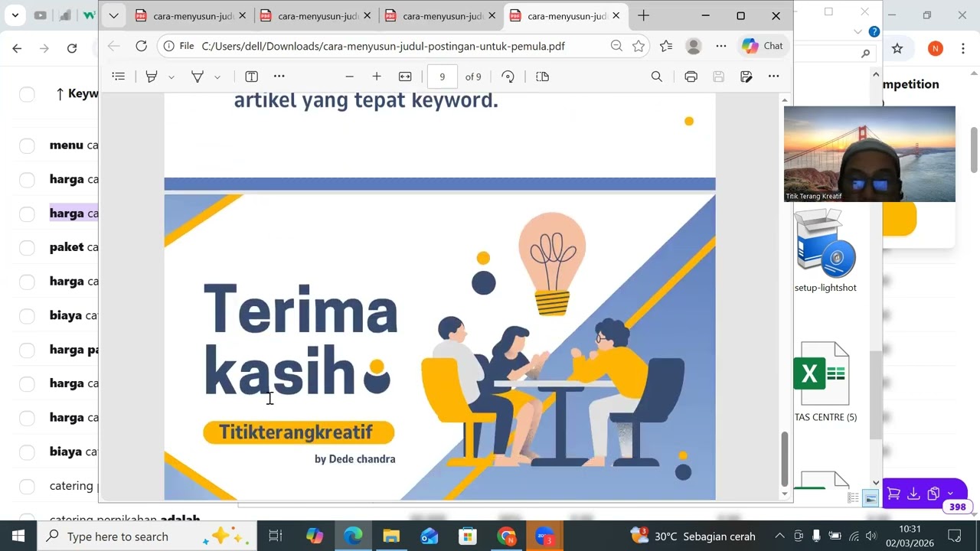
Task: Click the page number field showing 9
Action: click(x=442, y=77)
